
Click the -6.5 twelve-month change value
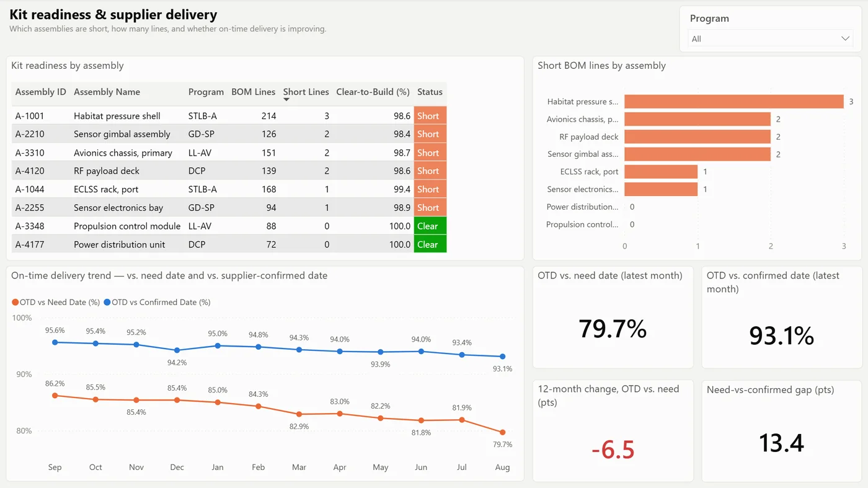tap(613, 450)
